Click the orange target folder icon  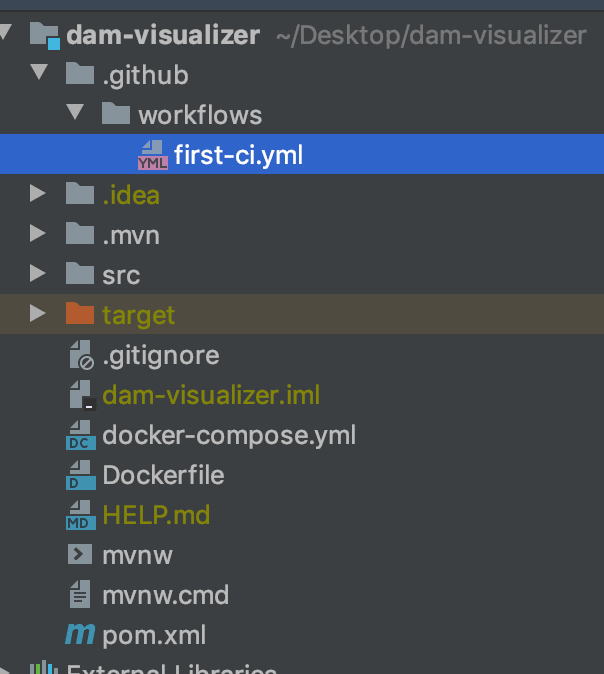(80, 313)
